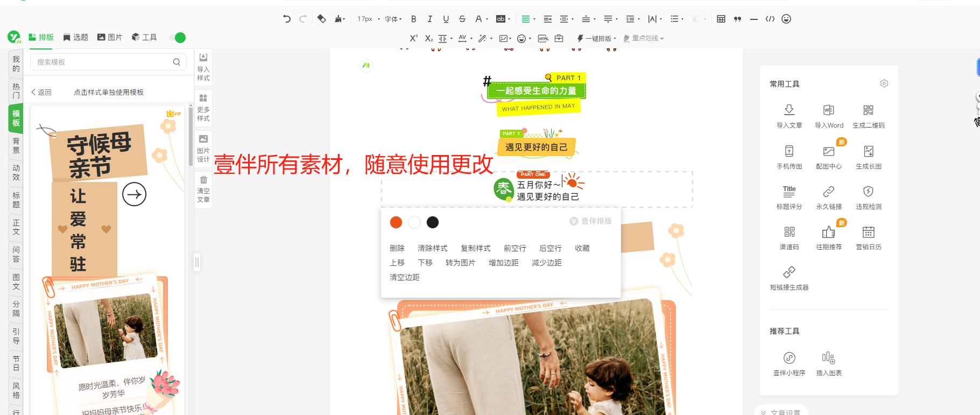Expand the text background color dropdown

[509, 19]
